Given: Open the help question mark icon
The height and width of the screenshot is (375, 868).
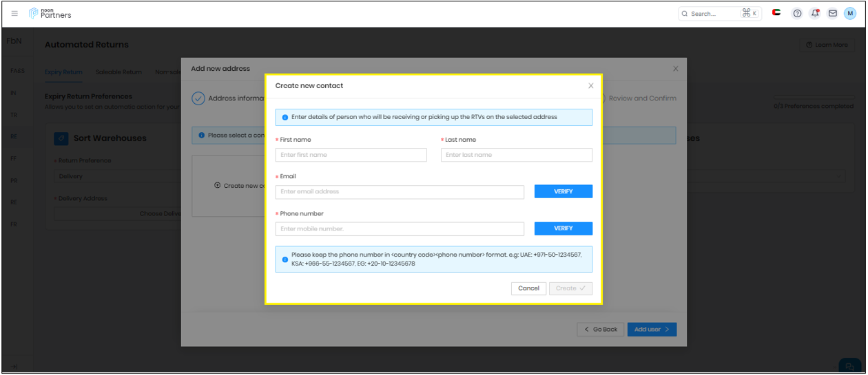Looking at the screenshot, I should [797, 14].
